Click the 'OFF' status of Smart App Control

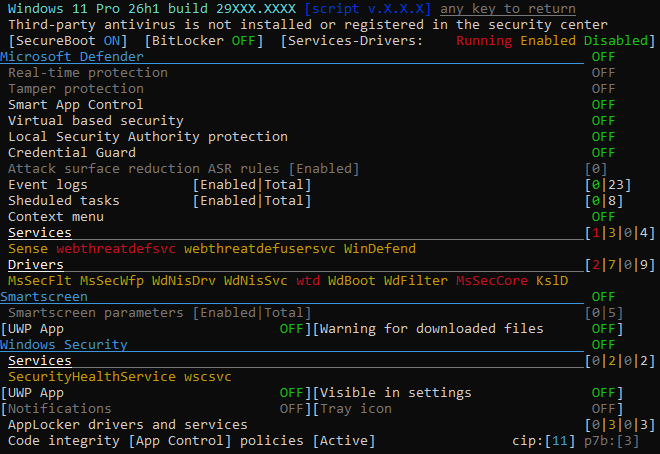(604, 104)
